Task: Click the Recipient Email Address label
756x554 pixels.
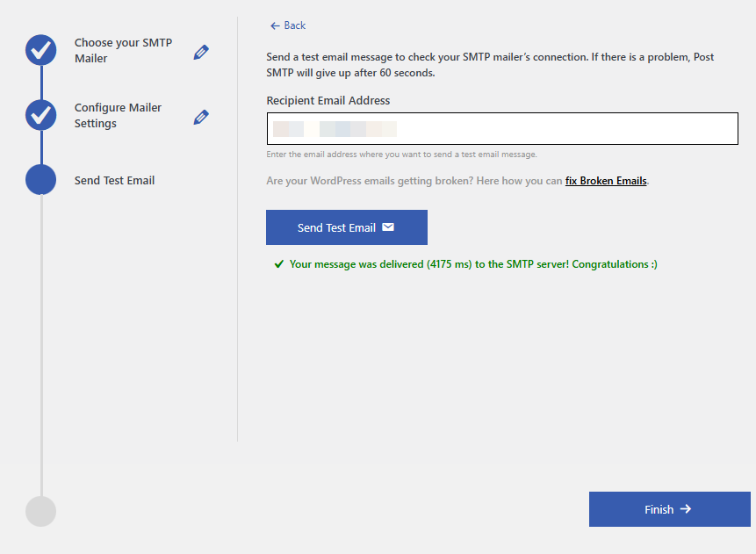Action: pos(328,101)
